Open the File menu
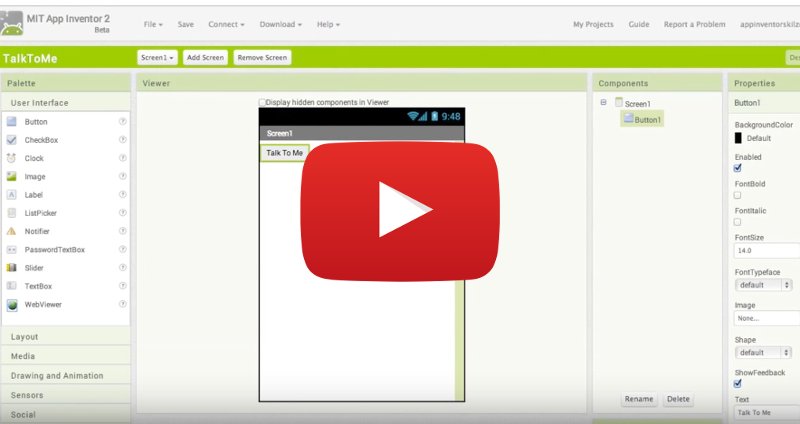 tap(153, 24)
